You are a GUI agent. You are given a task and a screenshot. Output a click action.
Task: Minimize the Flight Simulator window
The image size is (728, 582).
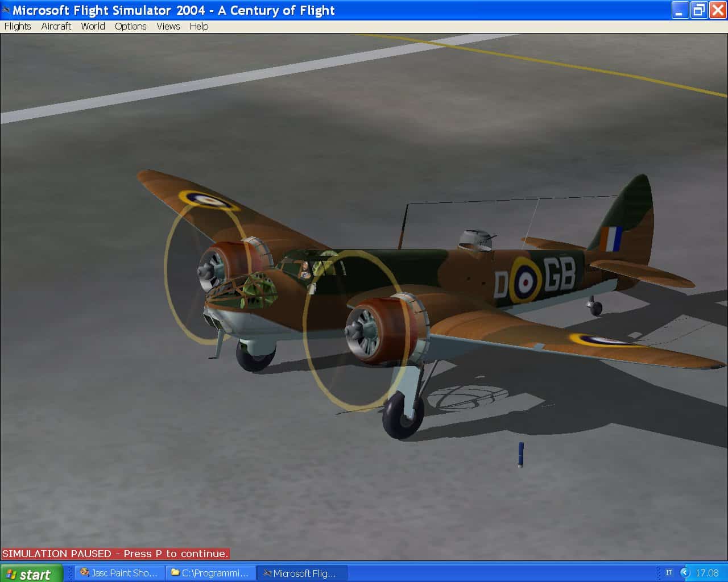point(680,10)
